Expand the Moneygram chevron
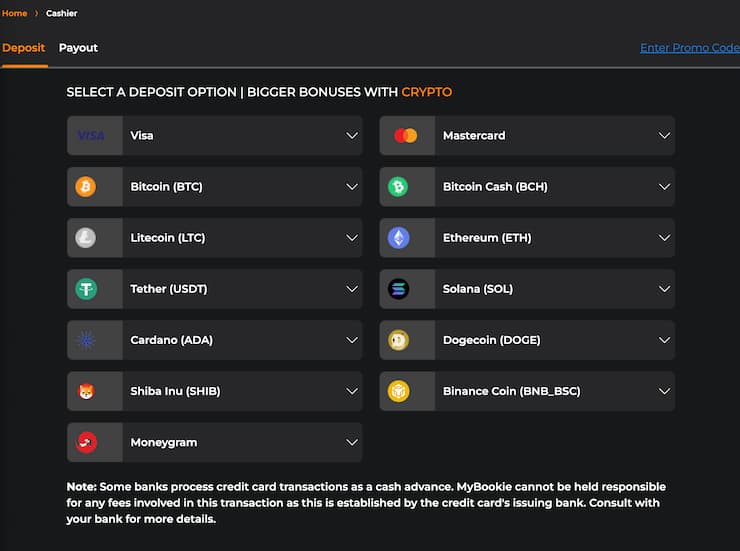 (x=352, y=442)
